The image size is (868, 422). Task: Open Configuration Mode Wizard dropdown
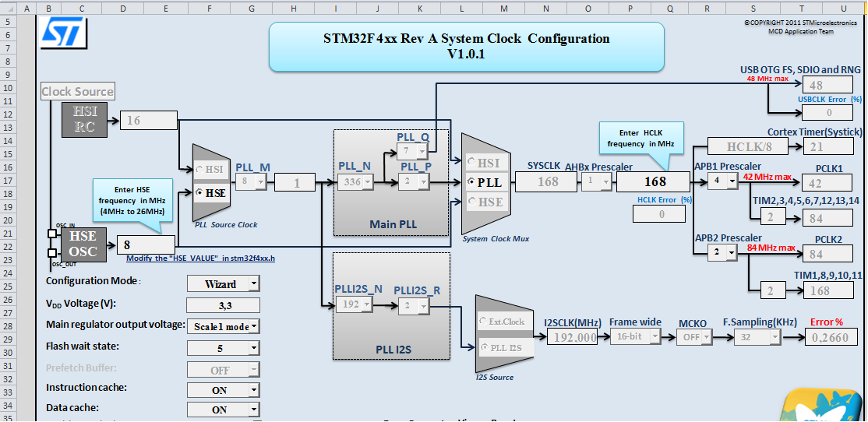pyautogui.click(x=253, y=283)
